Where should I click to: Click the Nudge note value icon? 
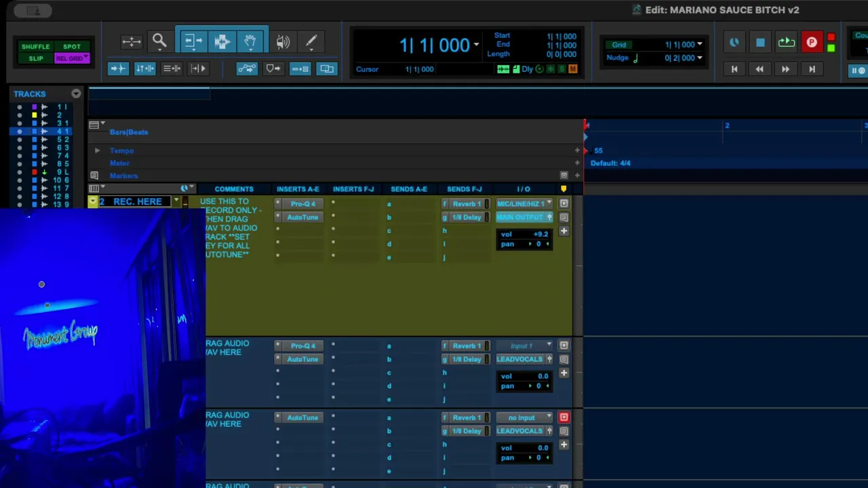[635, 58]
